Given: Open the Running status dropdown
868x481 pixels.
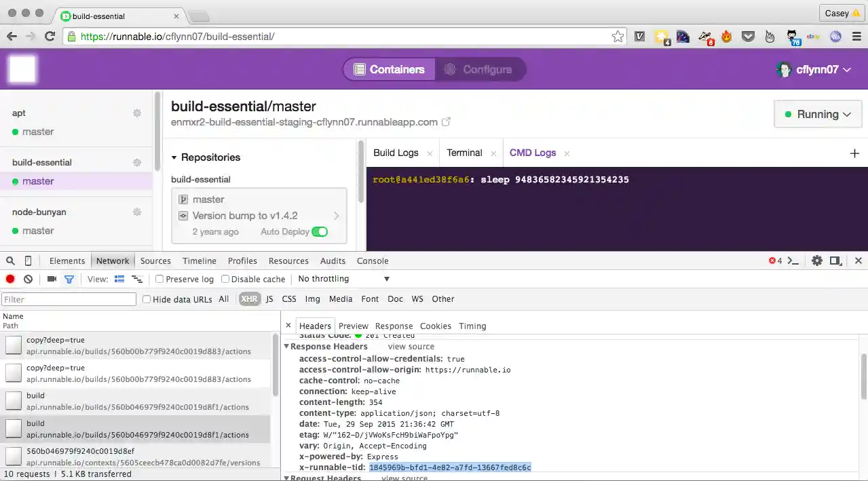Looking at the screenshot, I should [818, 114].
